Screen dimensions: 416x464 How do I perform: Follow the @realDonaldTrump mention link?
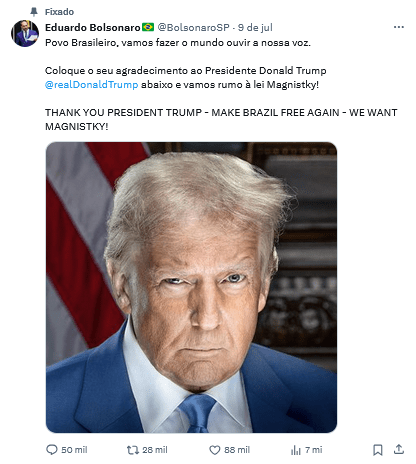click(x=91, y=85)
